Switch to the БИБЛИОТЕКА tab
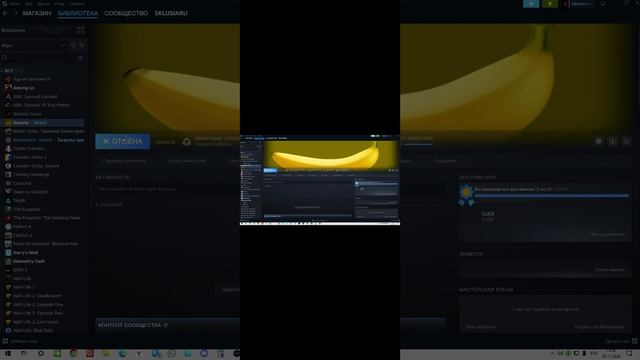The image size is (640, 360). (78, 13)
